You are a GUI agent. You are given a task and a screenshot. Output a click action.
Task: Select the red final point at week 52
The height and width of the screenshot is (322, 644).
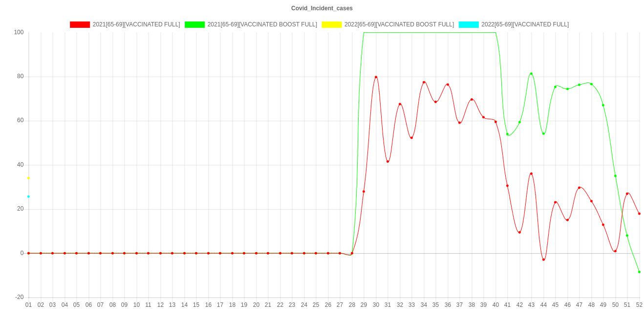[x=639, y=214]
